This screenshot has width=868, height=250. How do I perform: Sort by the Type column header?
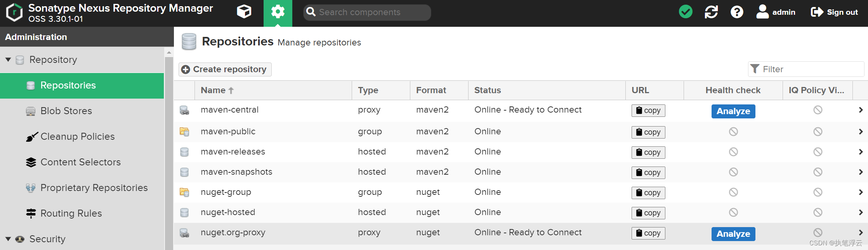[381, 90]
